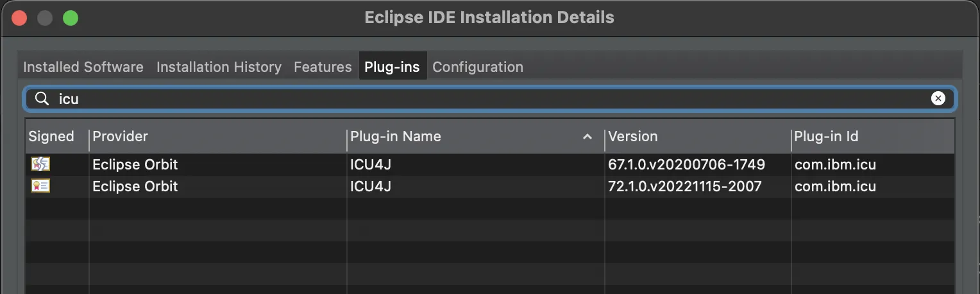The height and width of the screenshot is (294, 980).
Task: Click the certificate icon for ICU4J 72.1.0
Action: pos(40,186)
